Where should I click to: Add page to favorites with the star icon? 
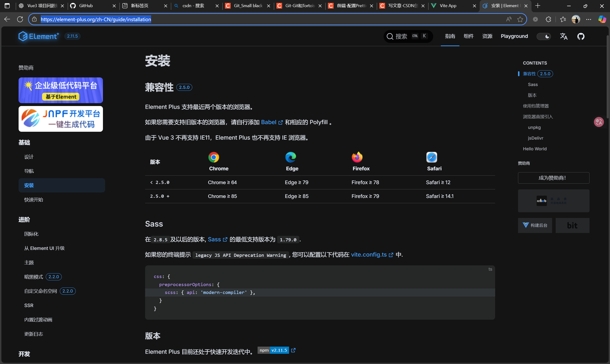[520, 19]
